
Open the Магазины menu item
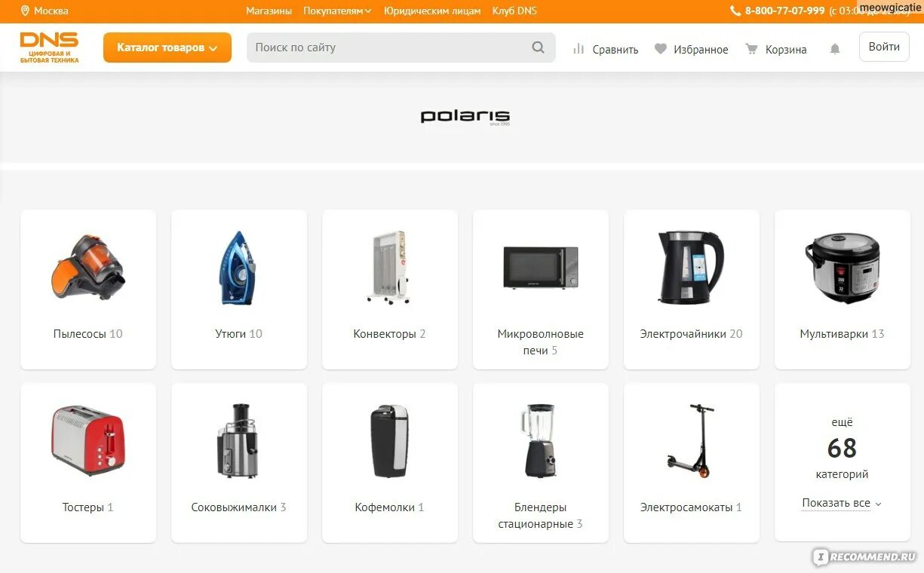pyautogui.click(x=269, y=11)
